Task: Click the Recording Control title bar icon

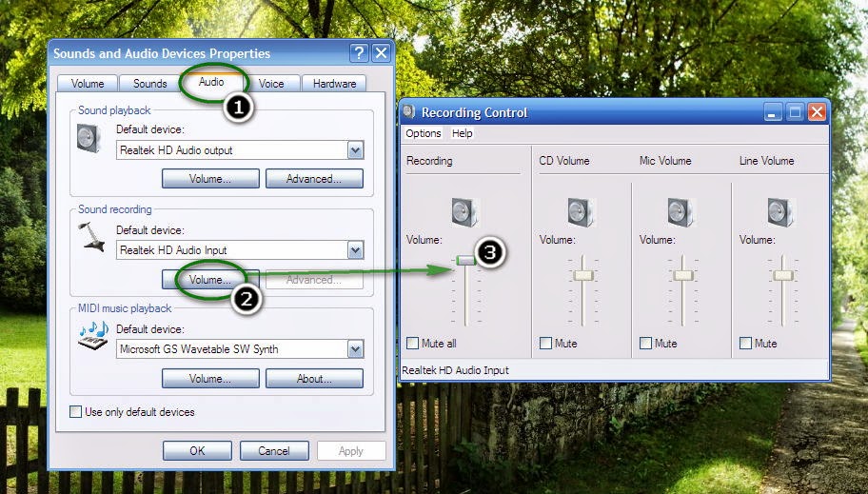Action: pyautogui.click(x=409, y=112)
